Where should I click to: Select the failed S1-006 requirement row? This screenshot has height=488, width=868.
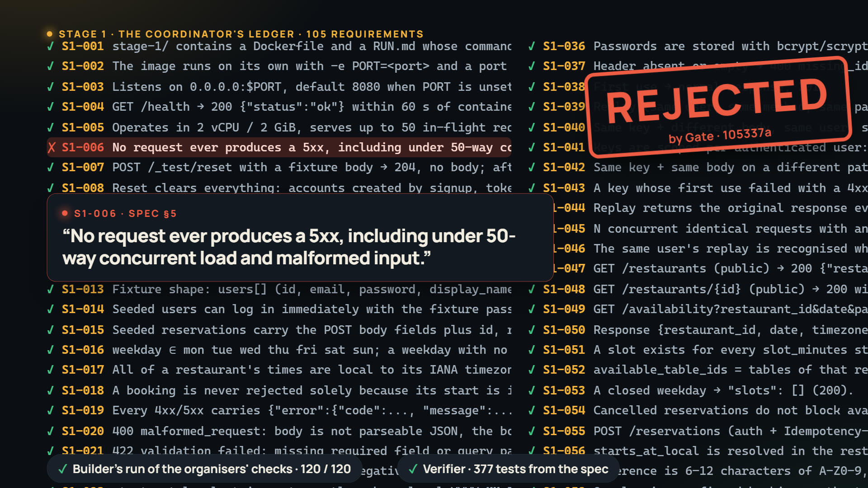click(279, 147)
